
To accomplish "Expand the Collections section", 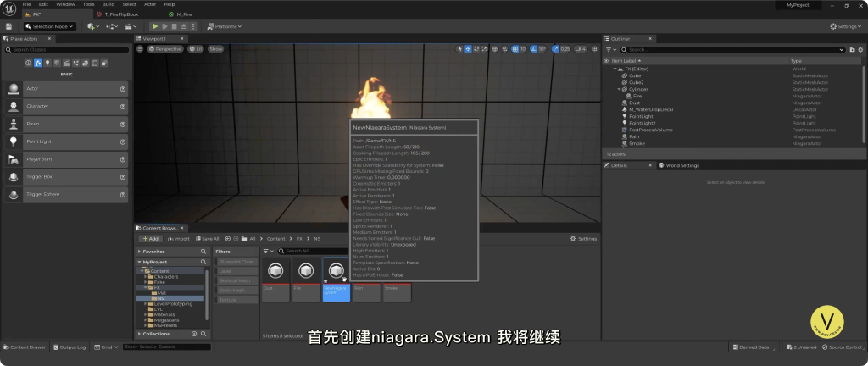I will click(140, 334).
